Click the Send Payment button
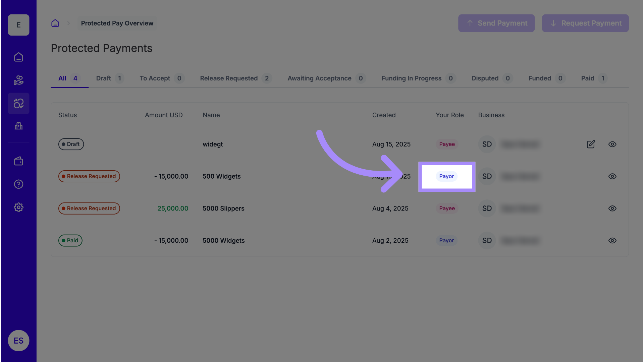 coord(496,23)
